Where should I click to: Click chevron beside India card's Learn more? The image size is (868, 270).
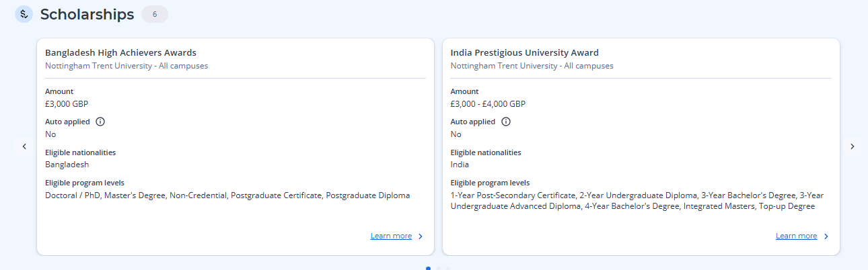826,236
